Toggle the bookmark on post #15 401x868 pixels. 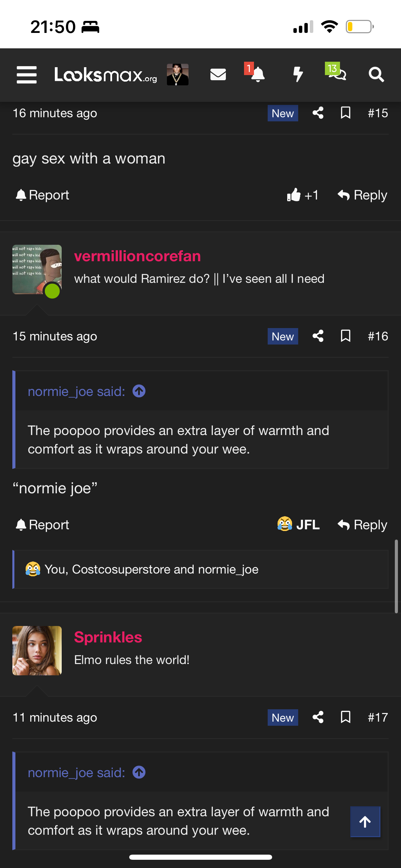coord(345,113)
